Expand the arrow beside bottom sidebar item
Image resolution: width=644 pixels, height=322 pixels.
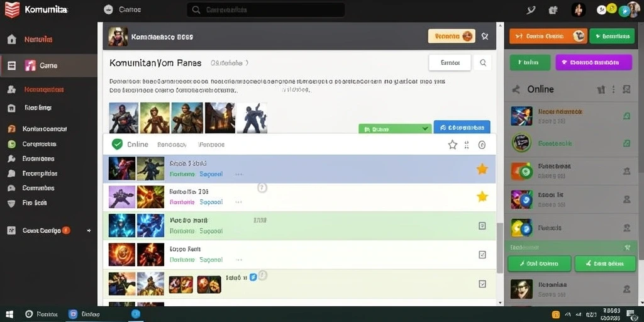pos(89,231)
